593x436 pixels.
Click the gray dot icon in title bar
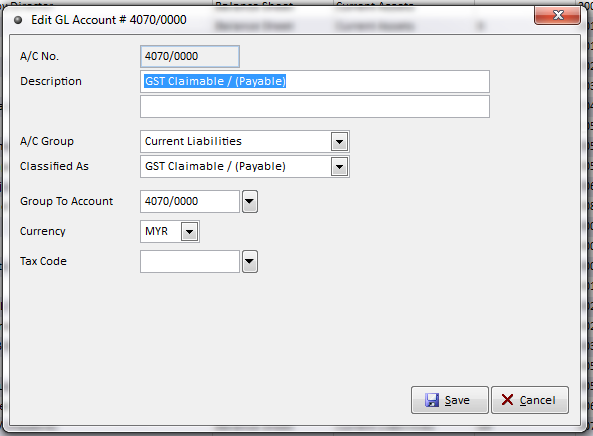[18, 20]
